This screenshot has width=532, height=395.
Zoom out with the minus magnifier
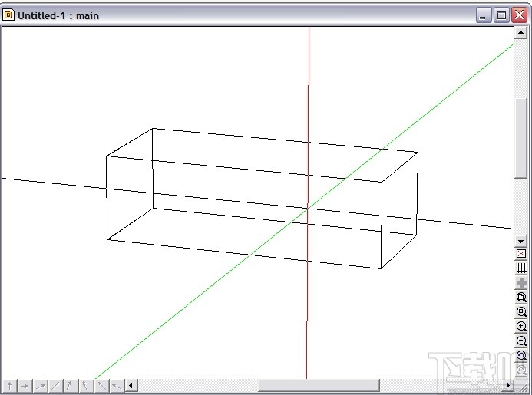[x=521, y=341]
